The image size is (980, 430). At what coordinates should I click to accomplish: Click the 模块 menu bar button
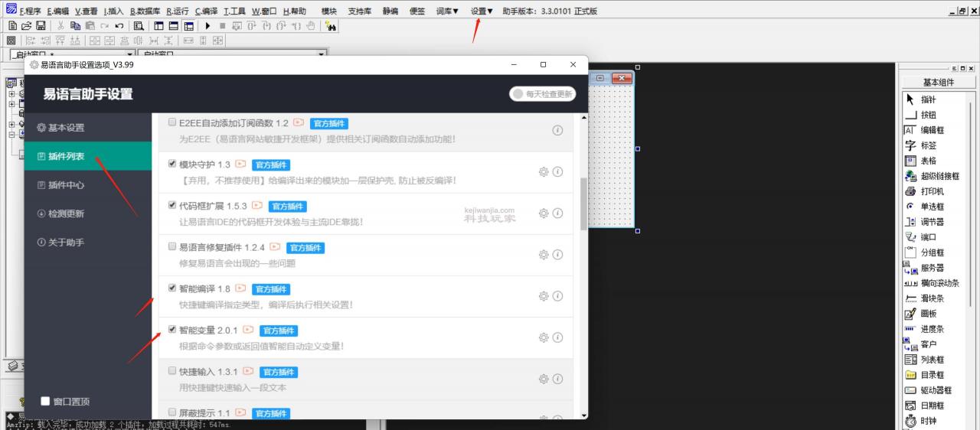point(328,11)
